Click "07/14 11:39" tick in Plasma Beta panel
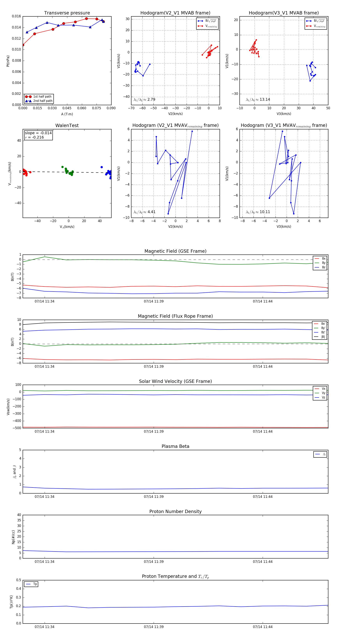Screen dimensions: 351x644 coord(154,496)
